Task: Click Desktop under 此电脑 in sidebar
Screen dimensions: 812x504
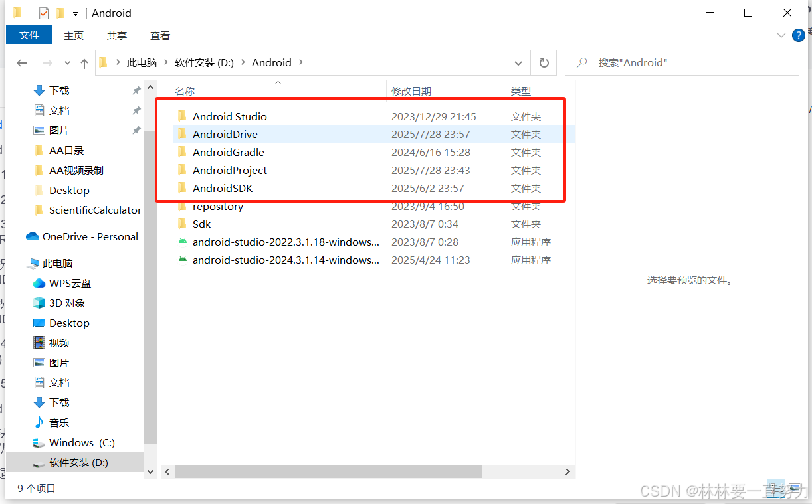Action: (x=69, y=323)
